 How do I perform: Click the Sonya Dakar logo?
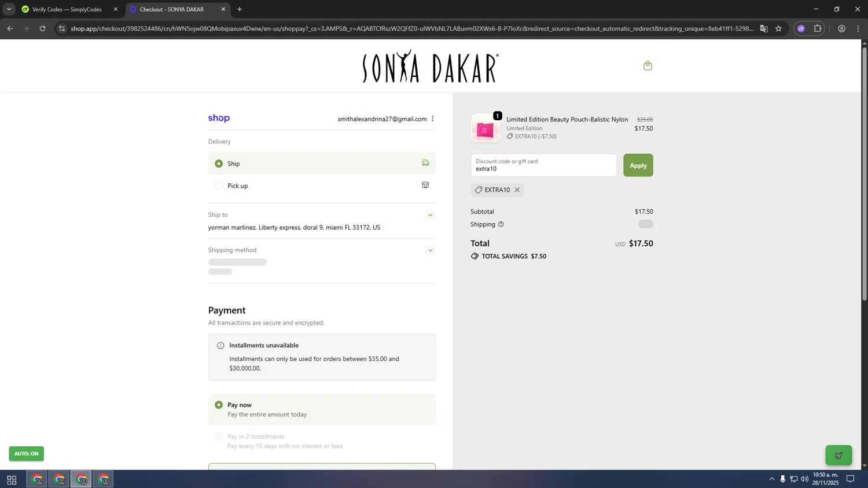click(431, 66)
